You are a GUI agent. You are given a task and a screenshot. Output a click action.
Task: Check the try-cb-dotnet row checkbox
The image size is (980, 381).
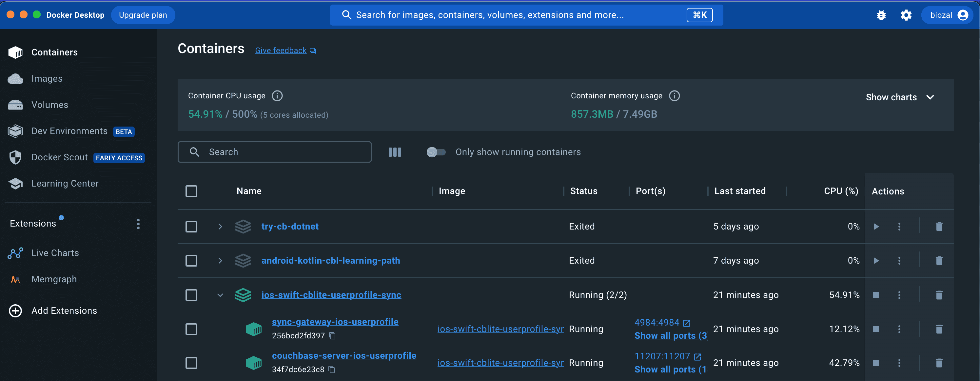click(191, 227)
